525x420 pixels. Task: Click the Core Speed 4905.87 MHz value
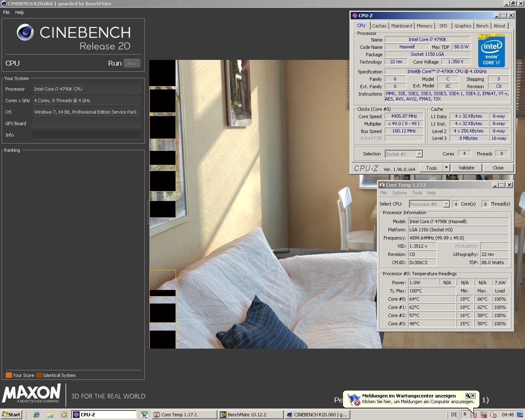[x=404, y=116]
